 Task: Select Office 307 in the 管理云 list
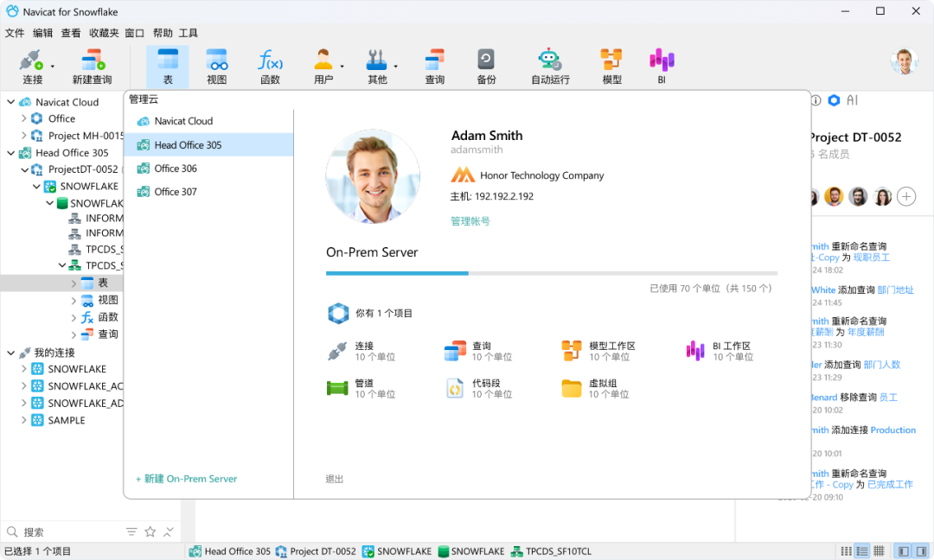click(208, 192)
